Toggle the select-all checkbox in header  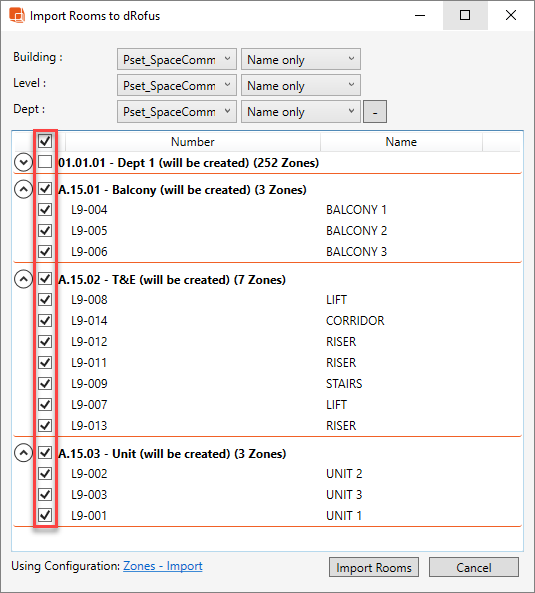(x=45, y=141)
